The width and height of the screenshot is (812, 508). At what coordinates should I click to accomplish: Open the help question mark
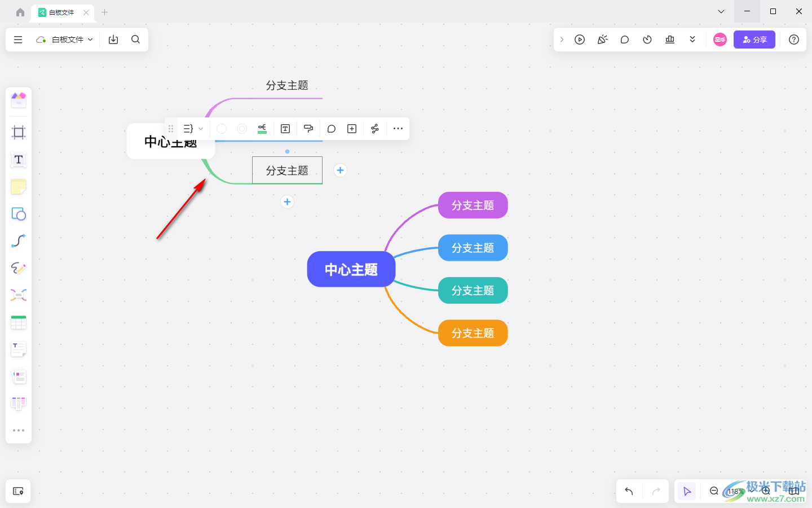794,40
